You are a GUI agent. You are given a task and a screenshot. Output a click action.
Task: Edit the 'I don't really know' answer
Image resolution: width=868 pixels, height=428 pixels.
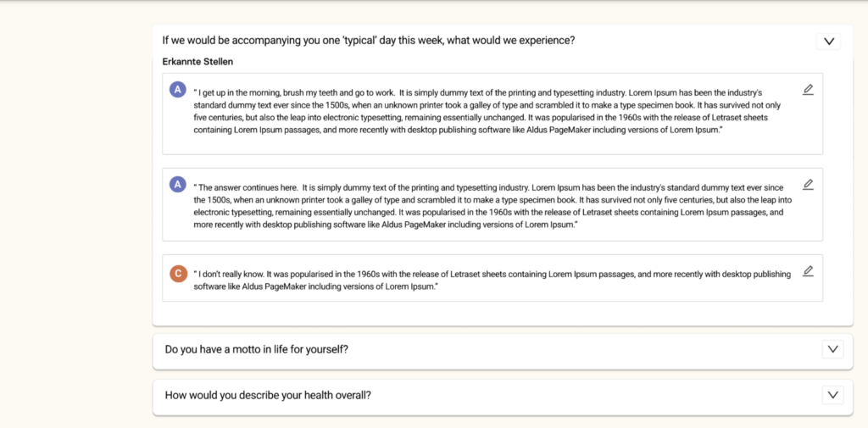click(x=808, y=271)
